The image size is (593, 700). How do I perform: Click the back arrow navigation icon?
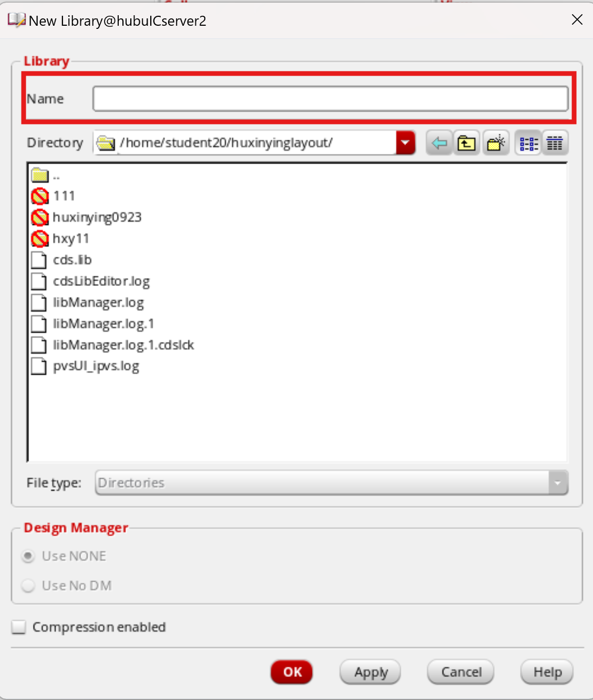coord(439,143)
